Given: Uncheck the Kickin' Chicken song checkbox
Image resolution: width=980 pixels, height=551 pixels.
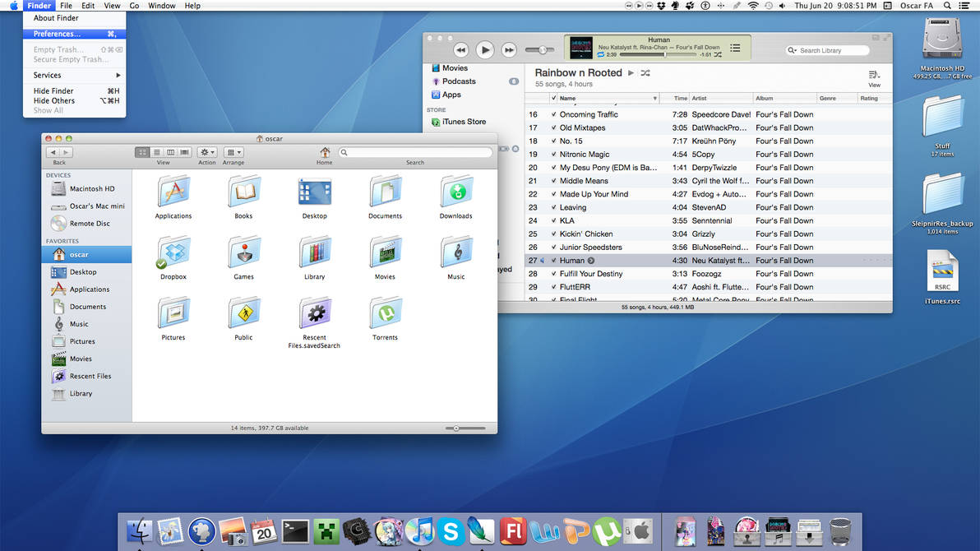Looking at the screenshot, I should coord(553,234).
